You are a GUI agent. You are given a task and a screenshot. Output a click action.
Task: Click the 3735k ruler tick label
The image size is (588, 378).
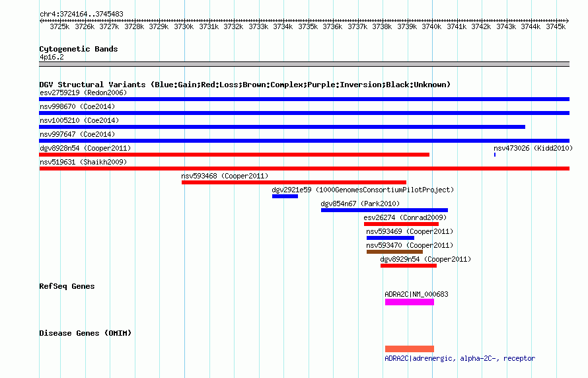click(308, 26)
